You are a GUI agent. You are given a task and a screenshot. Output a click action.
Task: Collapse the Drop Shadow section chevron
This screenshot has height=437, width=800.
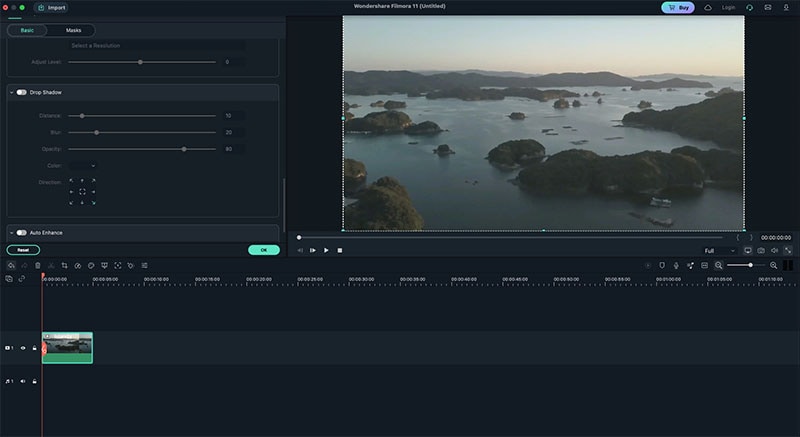tap(12, 92)
